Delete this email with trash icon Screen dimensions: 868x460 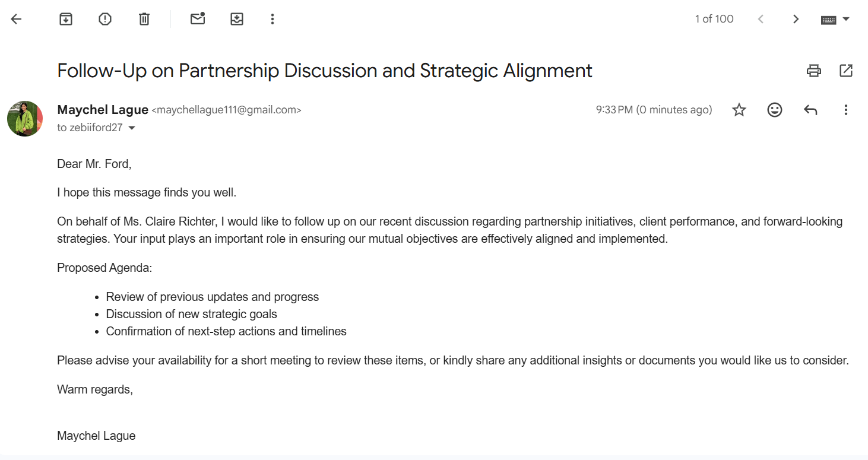tap(144, 19)
